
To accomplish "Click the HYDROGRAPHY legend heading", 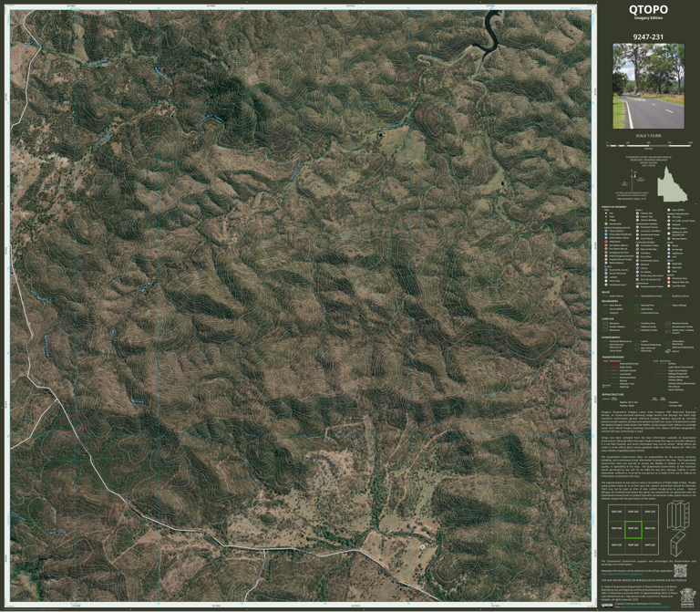I will coord(611,337).
